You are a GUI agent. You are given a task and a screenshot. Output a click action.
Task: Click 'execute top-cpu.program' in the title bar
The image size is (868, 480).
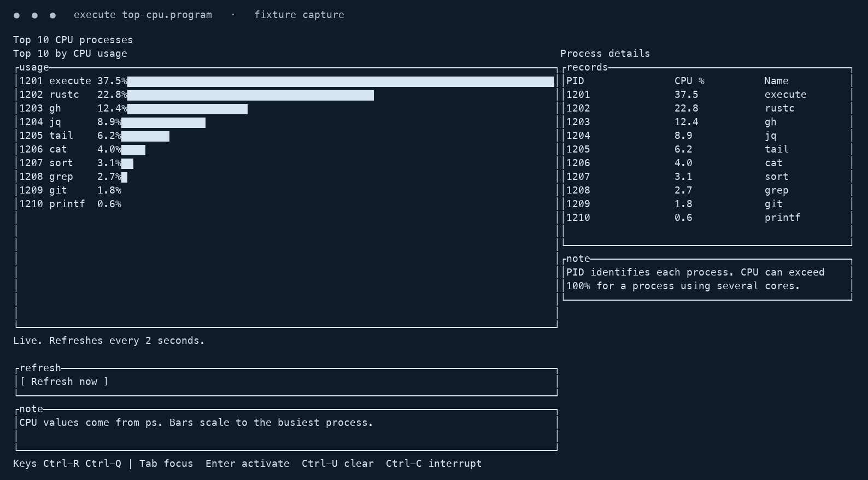[x=143, y=15]
